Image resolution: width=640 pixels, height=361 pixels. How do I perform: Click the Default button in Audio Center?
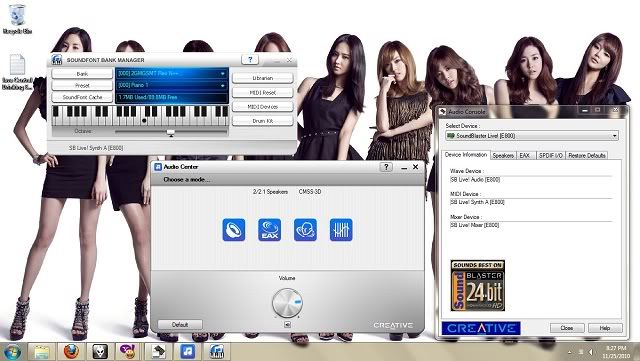[x=180, y=325]
